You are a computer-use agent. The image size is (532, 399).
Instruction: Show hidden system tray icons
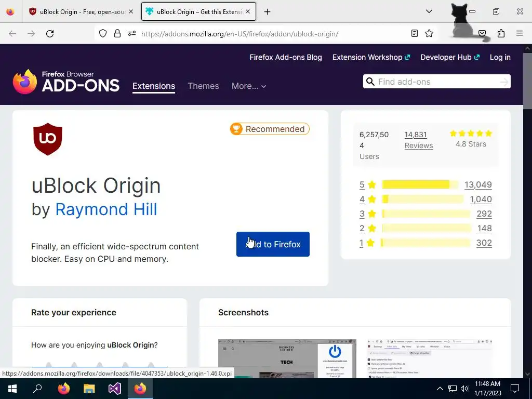click(440, 389)
